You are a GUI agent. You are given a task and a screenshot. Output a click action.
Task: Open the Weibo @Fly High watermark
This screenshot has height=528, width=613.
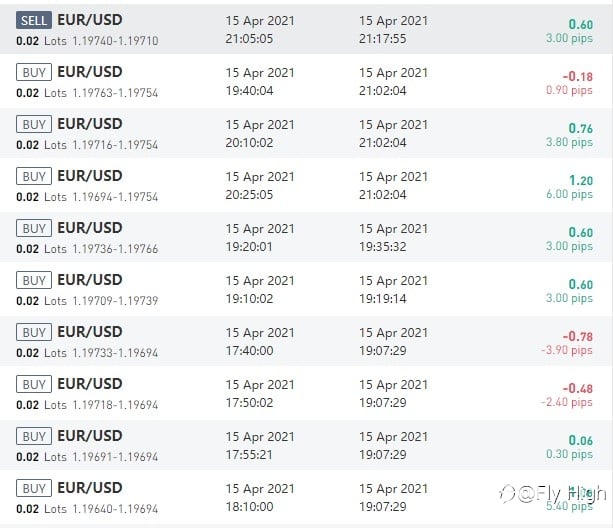tap(553, 494)
